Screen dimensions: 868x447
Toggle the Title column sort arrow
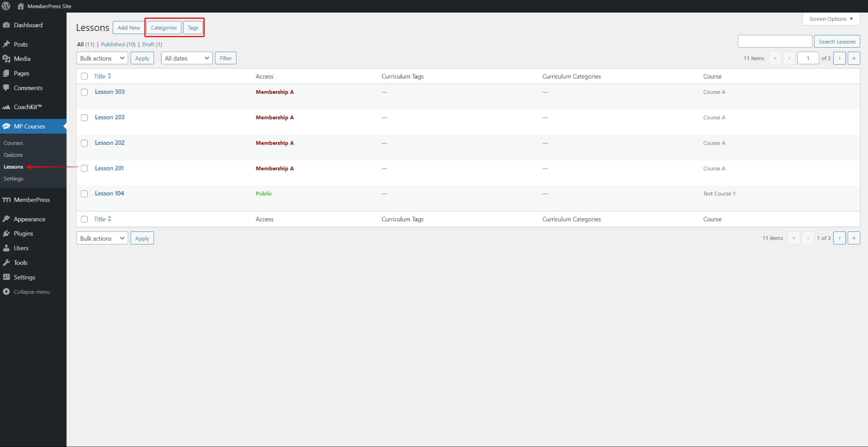[109, 76]
